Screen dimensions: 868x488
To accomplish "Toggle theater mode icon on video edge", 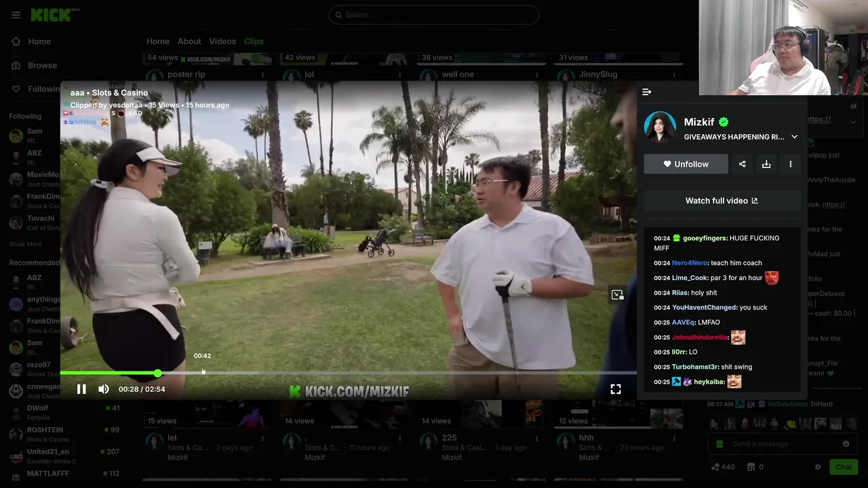I will 617,295.
